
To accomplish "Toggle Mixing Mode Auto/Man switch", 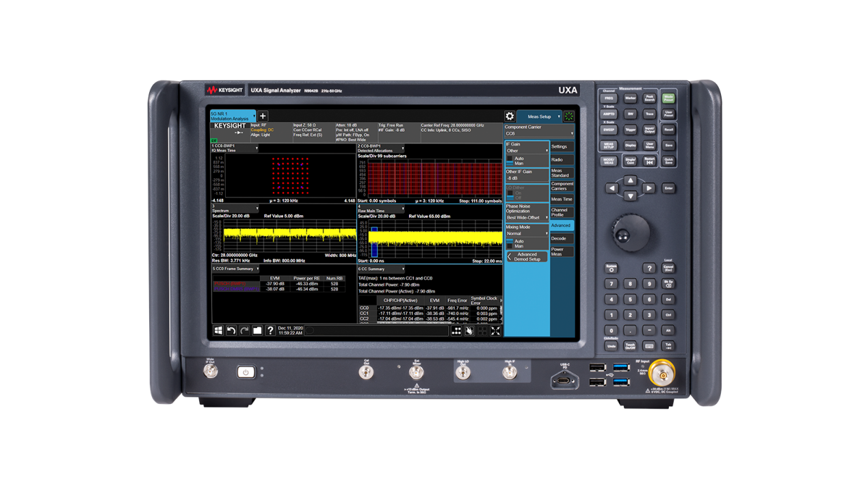I will pos(510,243).
